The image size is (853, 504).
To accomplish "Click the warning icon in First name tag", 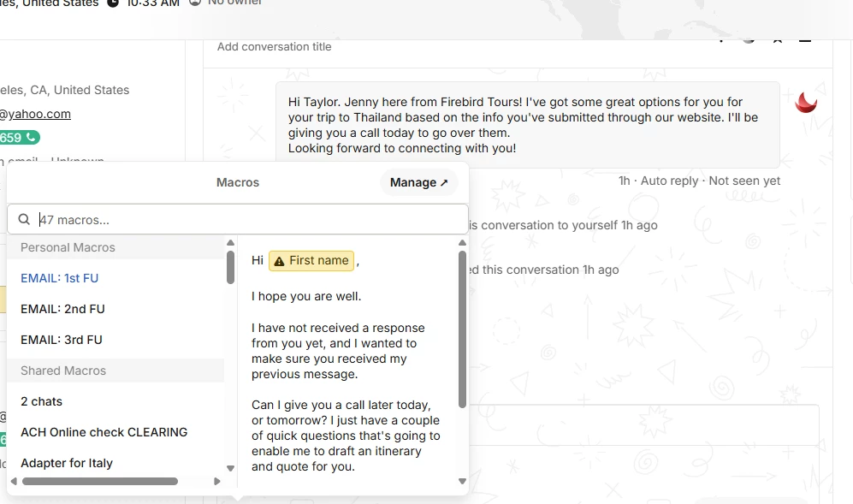I will tap(278, 261).
